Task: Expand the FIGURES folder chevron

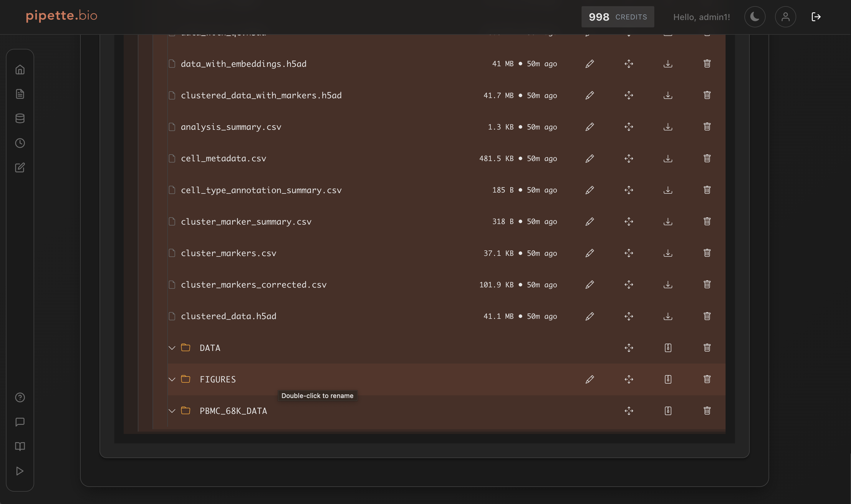Action: (172, 379)
